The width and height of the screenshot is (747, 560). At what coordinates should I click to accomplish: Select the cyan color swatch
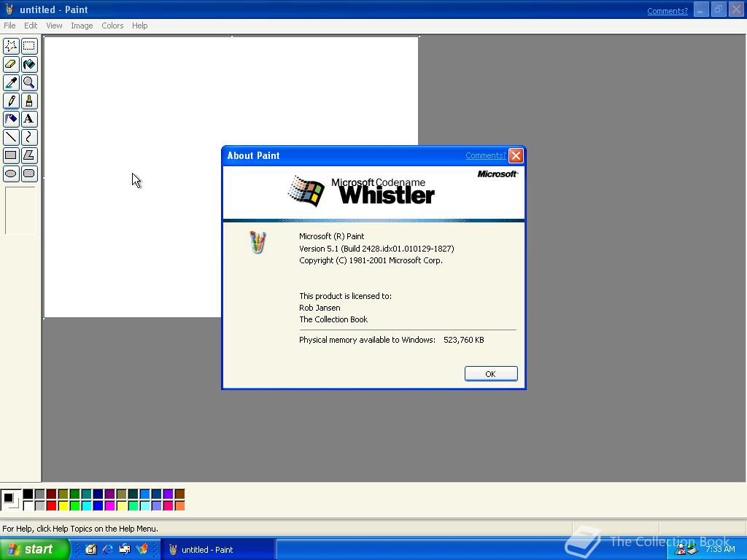[x=86, y=506]
